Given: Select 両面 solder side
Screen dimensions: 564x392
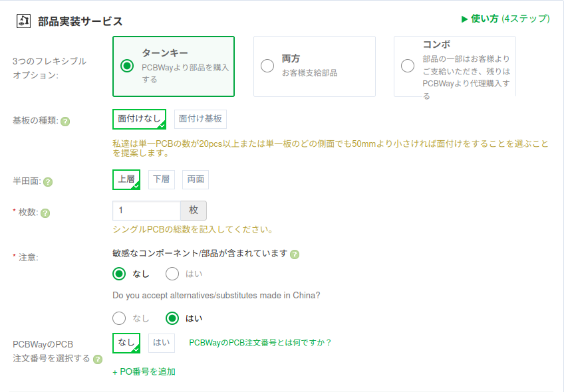Looking at the screenshot, I should pos(196,179).
